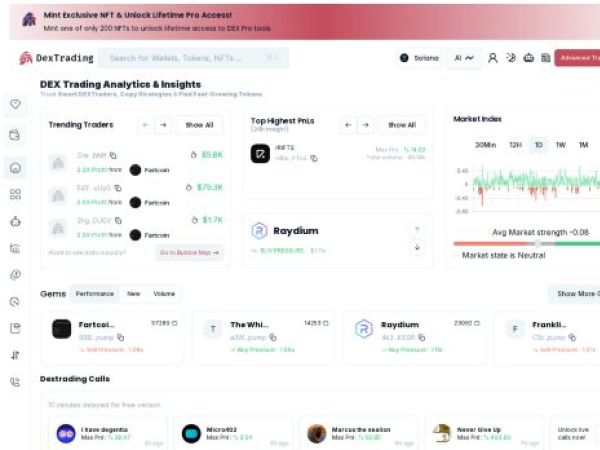The height and width of the screenshot is (450, 600).
Task: Click Go to Bubble Map button
Action: click(x=189, y=252)
